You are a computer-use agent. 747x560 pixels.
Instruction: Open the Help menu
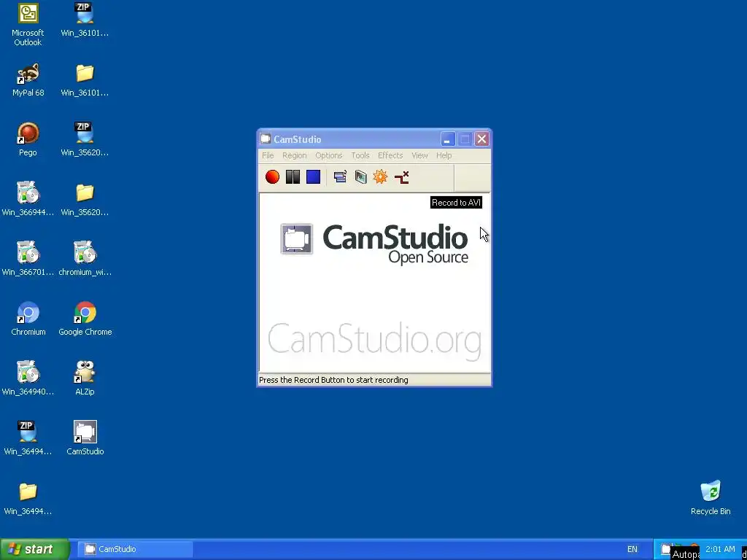pyautogui.click(x=444, y=156)
